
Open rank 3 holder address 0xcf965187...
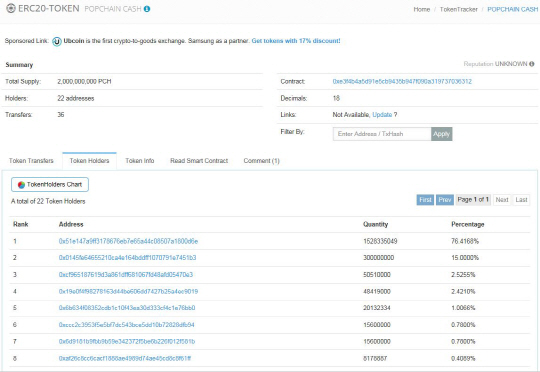pyautogui.click(x=126, y=275)
